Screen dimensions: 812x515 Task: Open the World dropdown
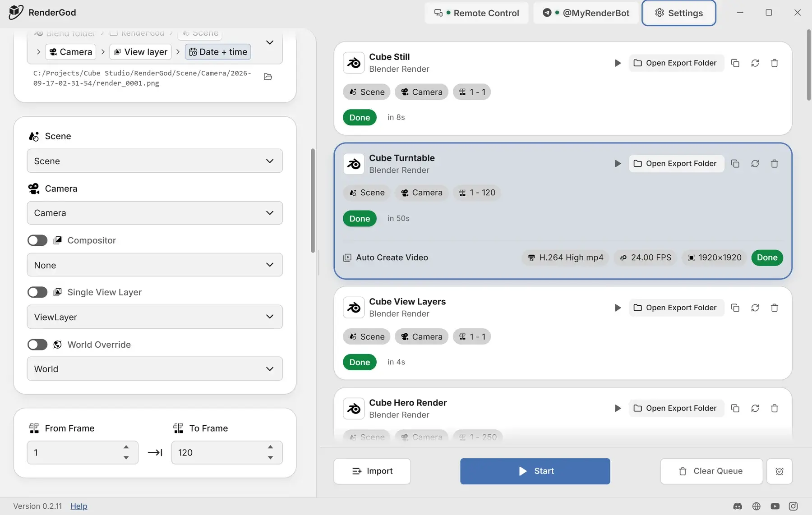click(x=155, y=368)
